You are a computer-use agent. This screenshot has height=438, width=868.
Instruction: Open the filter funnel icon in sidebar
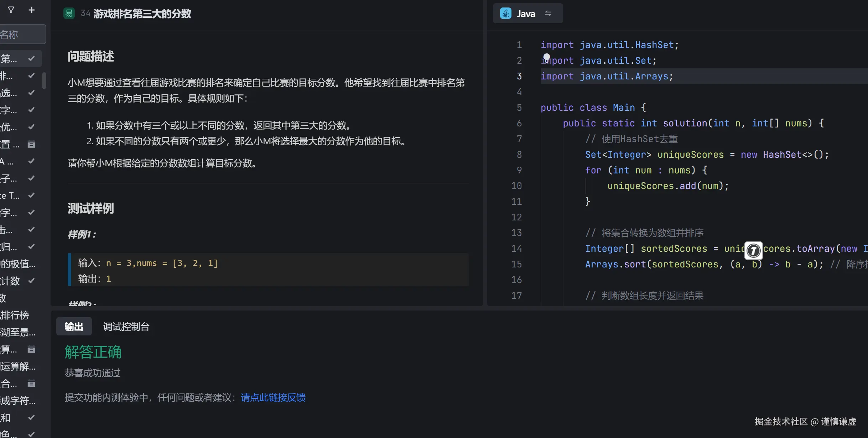coord(11,10)
